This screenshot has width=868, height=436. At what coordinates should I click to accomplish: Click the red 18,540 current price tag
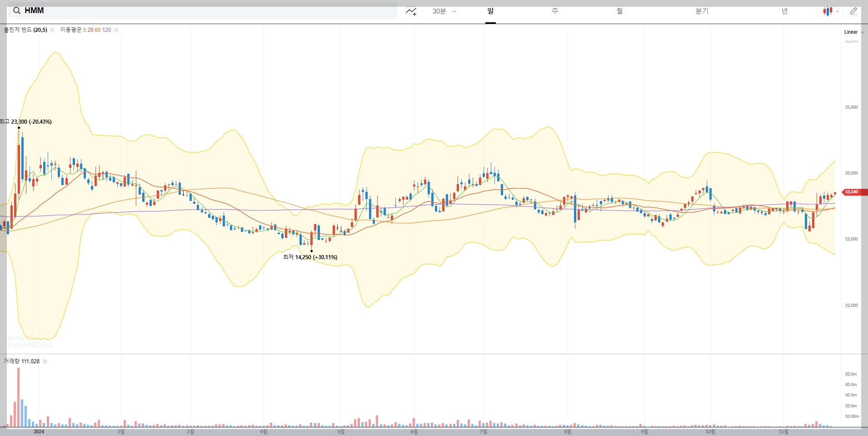click(x=854, y=192)
